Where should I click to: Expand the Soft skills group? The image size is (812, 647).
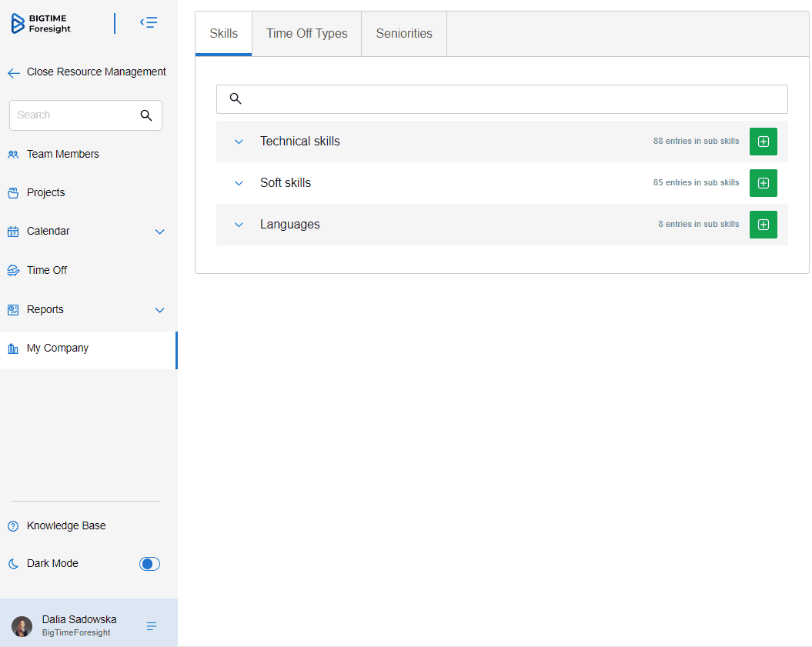[239, 183]
